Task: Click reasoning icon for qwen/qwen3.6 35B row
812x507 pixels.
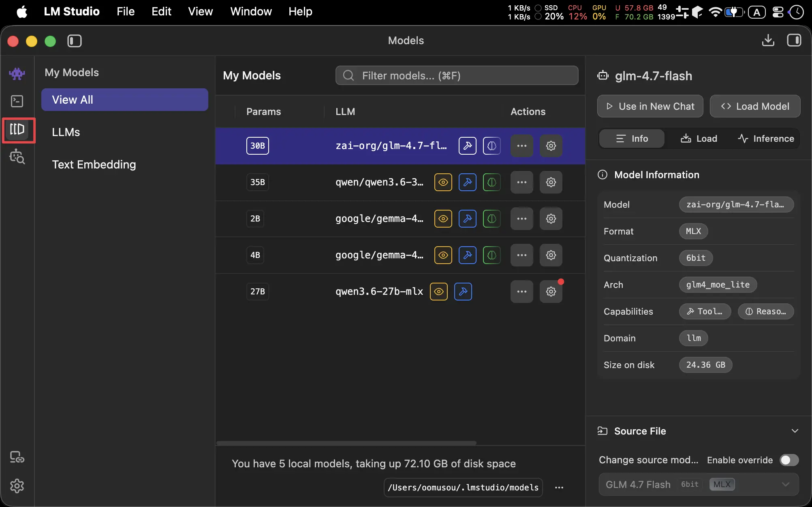Action: click(492, 182)
